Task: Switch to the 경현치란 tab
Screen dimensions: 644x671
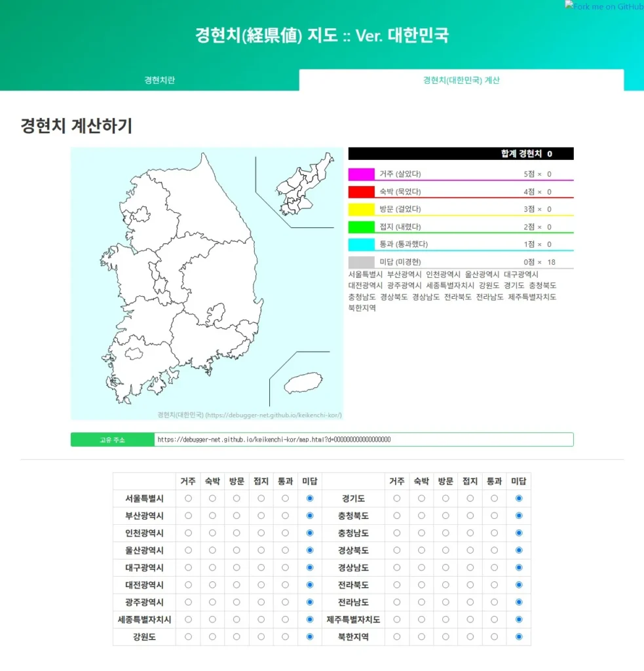Action: 159,81
